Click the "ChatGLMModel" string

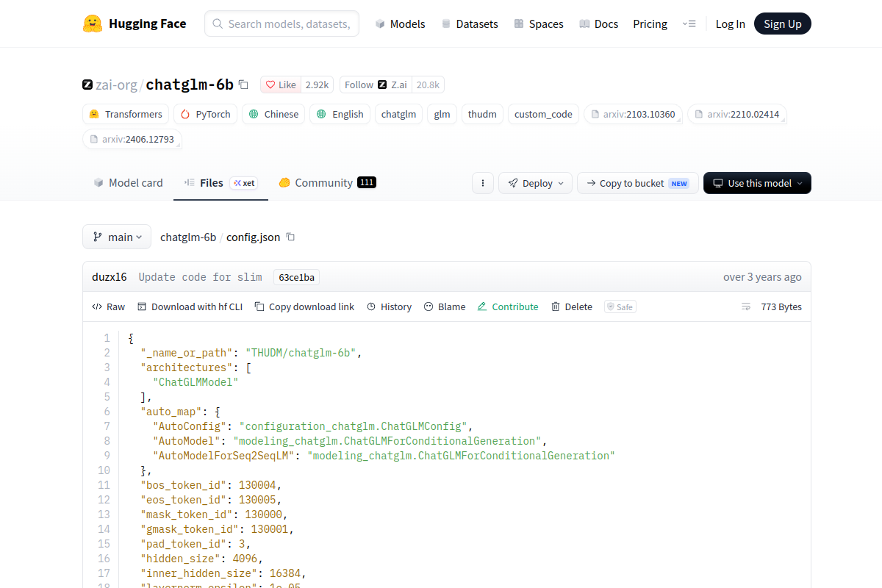coord(196,382)
